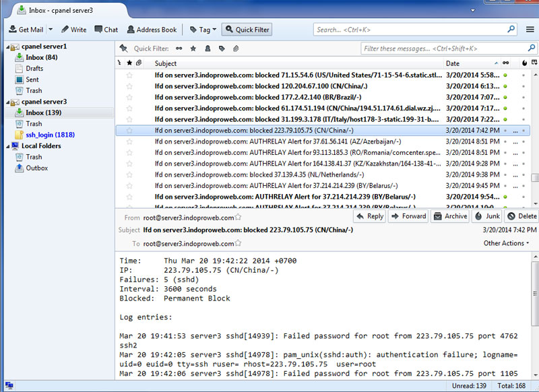This screenshot has height=392, width=539.
Task: Open message blocked 61.174.51.194 (CN/China)
Action: click(297, 108)
